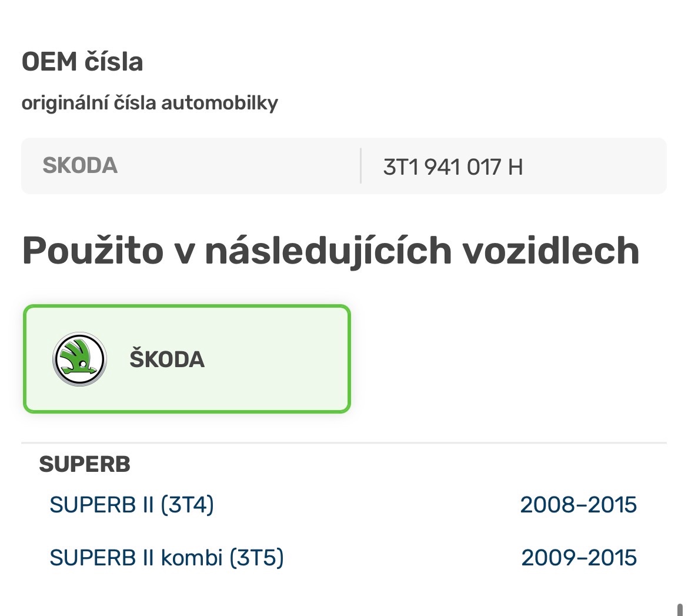Click the OEM čísla heading

pyautogui.click(x=82, y=61)
